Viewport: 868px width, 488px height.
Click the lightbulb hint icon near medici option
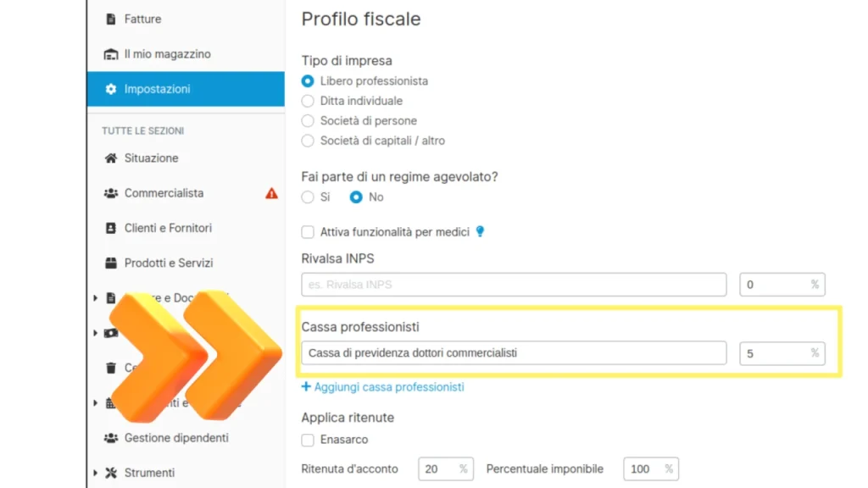[480, 232]
